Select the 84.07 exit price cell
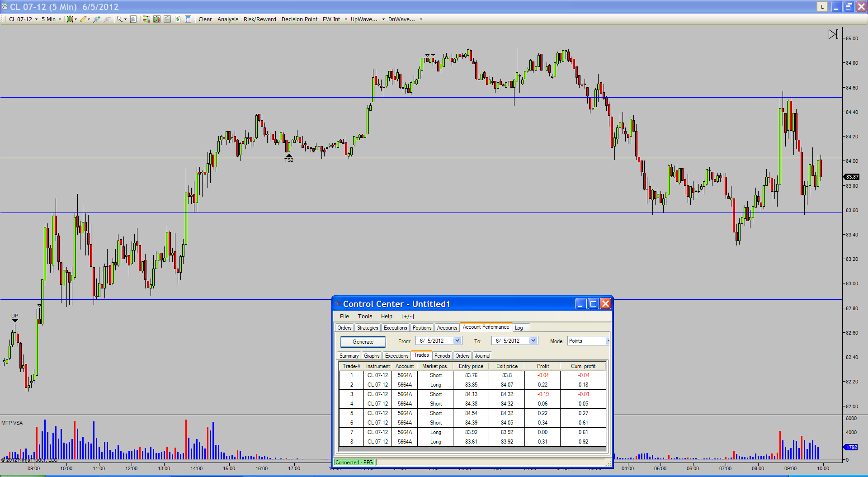Viewport: 868px width, 477px height. [x=507, y=385]
